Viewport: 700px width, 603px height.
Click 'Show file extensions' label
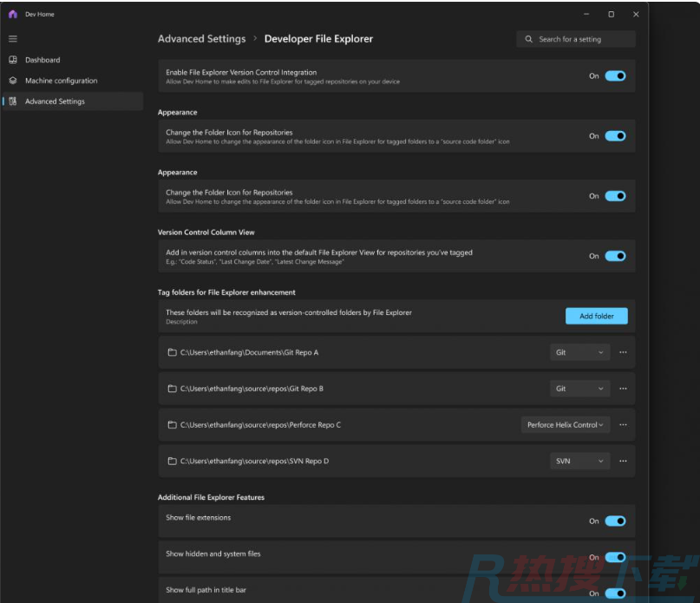coord(199,517)
